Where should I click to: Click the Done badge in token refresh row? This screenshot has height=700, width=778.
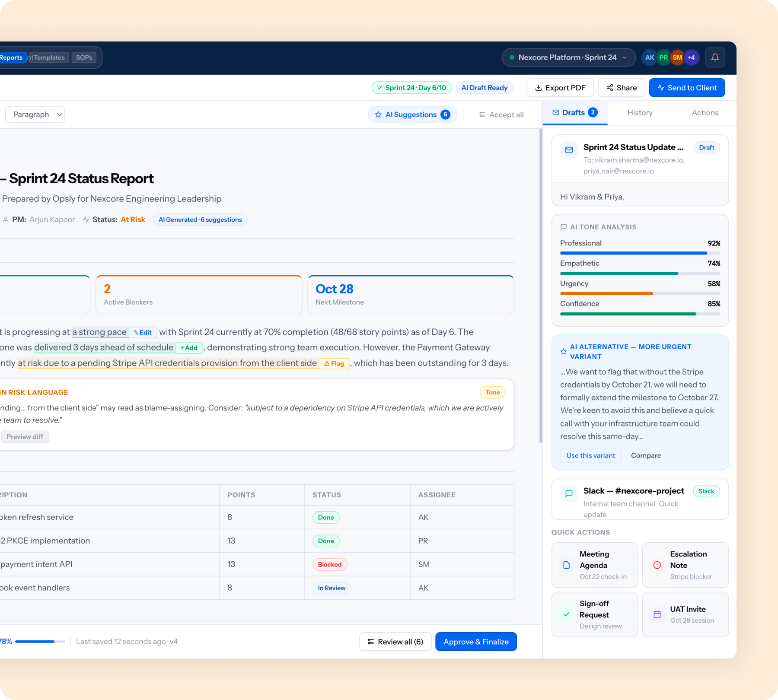pos(326,518)
